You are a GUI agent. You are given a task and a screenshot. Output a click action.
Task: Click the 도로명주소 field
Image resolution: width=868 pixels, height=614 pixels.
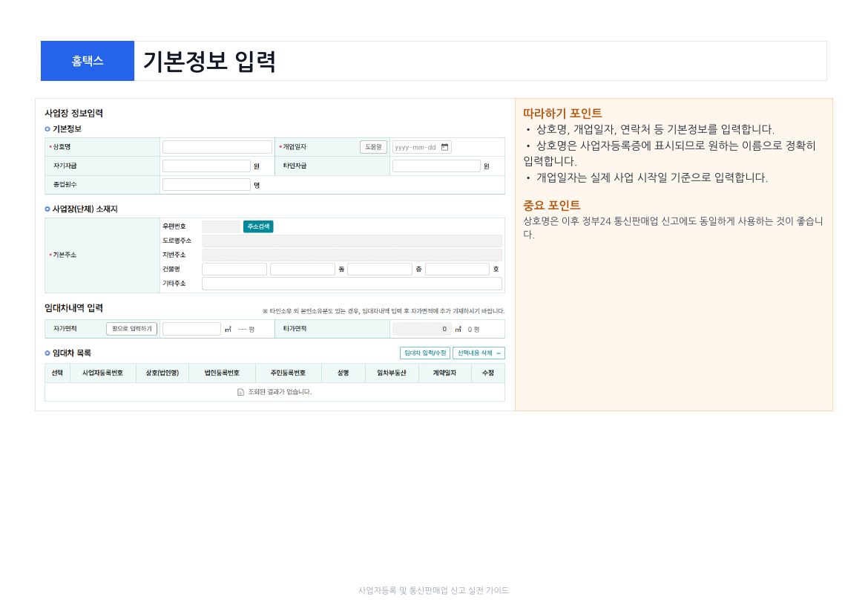click(x=352, y=241)
